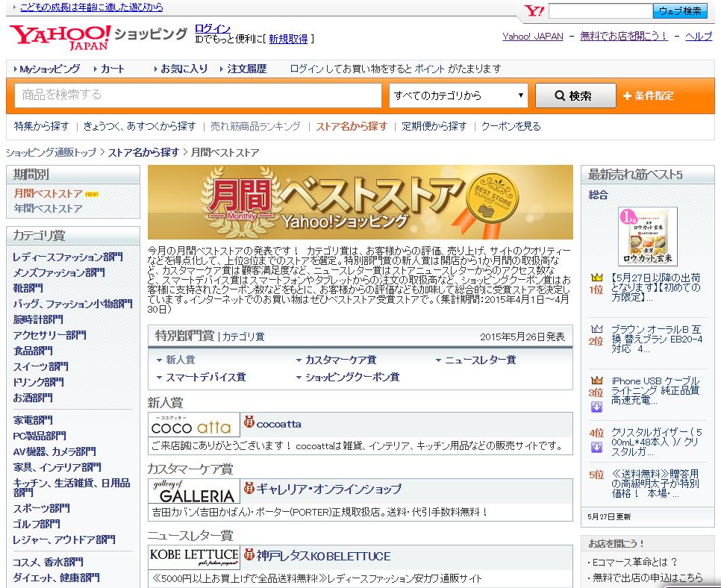This screenshot has height=588, width=721.
Task: Click the gold crown icon for rank 1
Action: [596, 278]
